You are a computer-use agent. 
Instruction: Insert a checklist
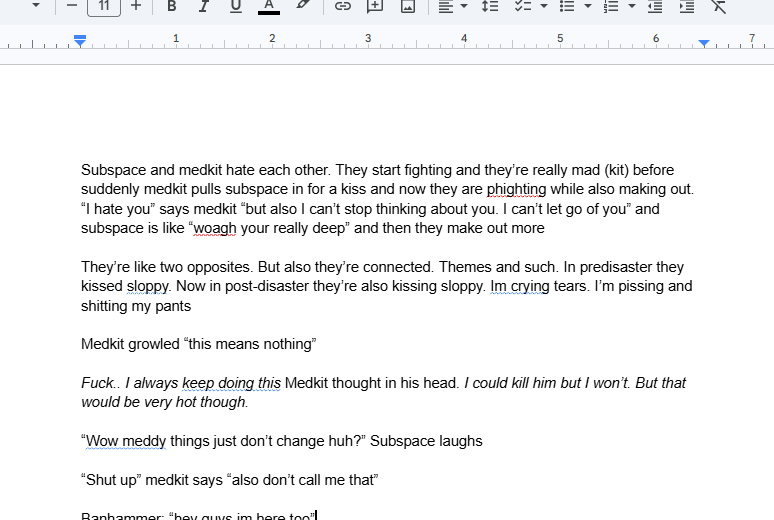tap(523, 6)
